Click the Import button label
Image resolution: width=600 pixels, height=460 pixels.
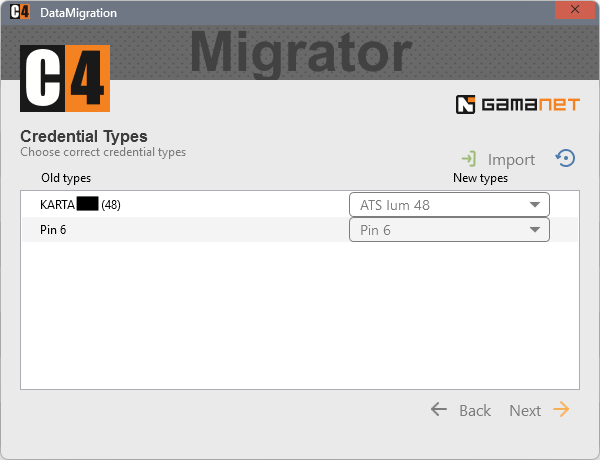coord(511,160)
